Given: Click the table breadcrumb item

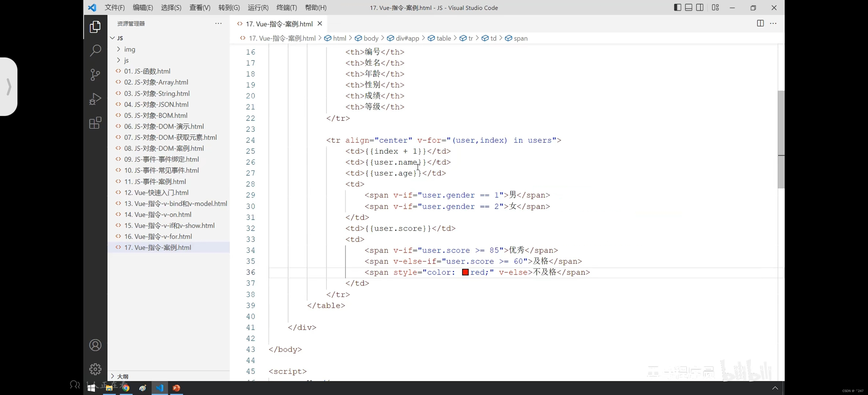Looking at the screenshot, I should (x=439, y=38).
